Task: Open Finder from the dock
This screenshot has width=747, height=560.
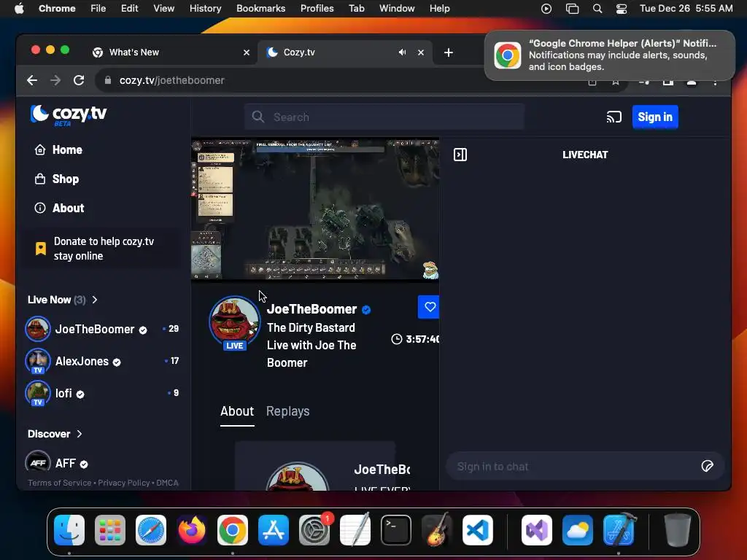Action: [69, 529]
